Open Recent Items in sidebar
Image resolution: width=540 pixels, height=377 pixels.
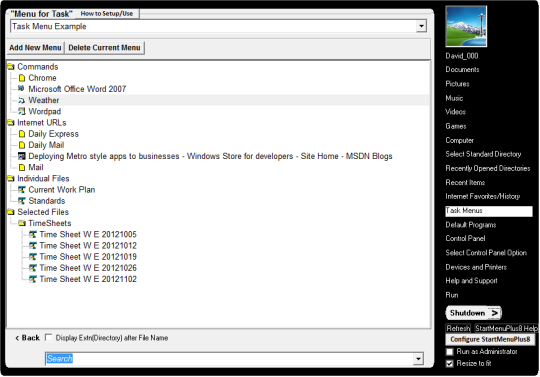coord(465,182)
